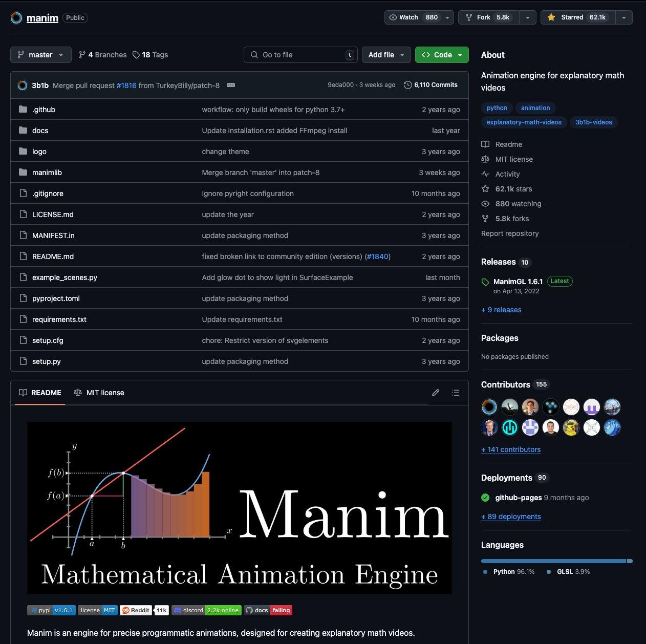Open README outline list icon
This screenshot has width=646, height=644.
point(456,393)
